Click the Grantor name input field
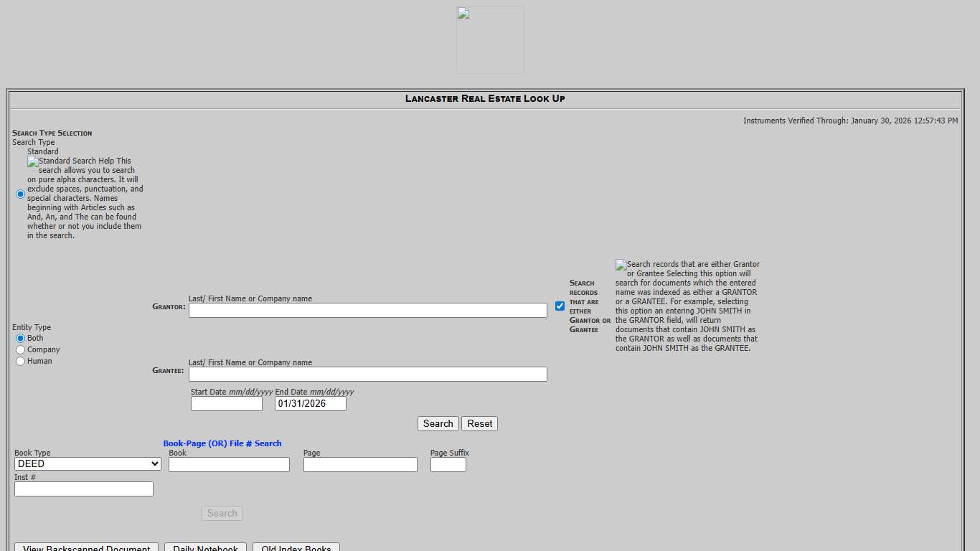This screenshot has height=551, width=980. 367,310
